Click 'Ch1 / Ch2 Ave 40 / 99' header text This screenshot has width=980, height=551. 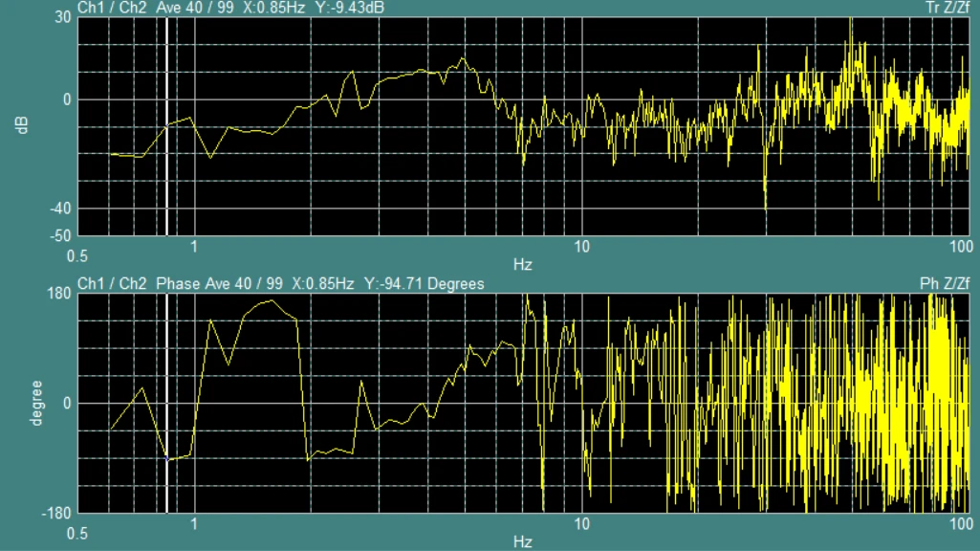pyautogui.click(x=155, y=8)
